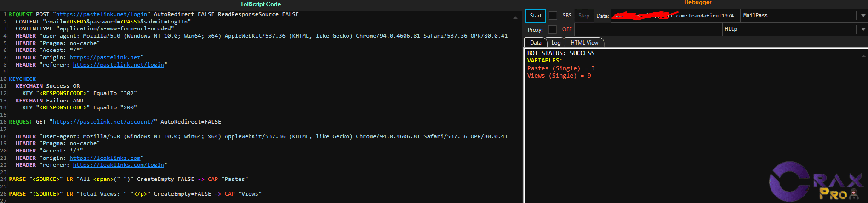The width and height of the screenshot is (868, 203).
Task: Open the Log tab
Action: (556, 43)
